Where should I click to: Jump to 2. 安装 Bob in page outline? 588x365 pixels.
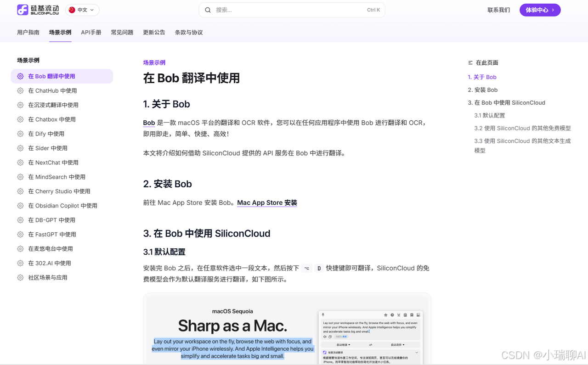pos(482,90)
